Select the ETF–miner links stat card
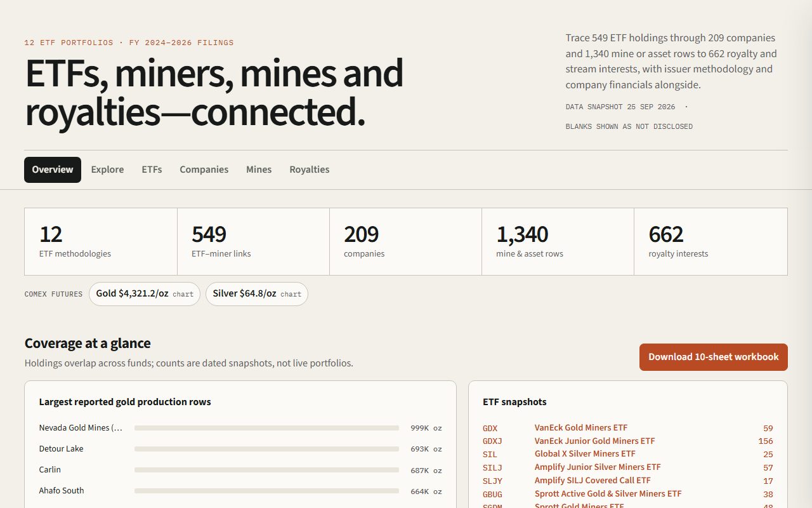Image resolution: width=812 pixels, height=508 pixels. tap(254, 241)
